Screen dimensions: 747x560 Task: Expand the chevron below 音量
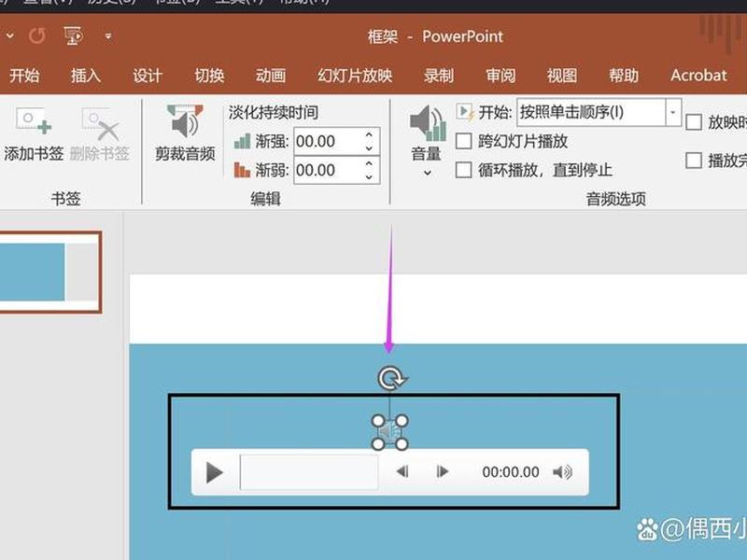tap(428, 173)
